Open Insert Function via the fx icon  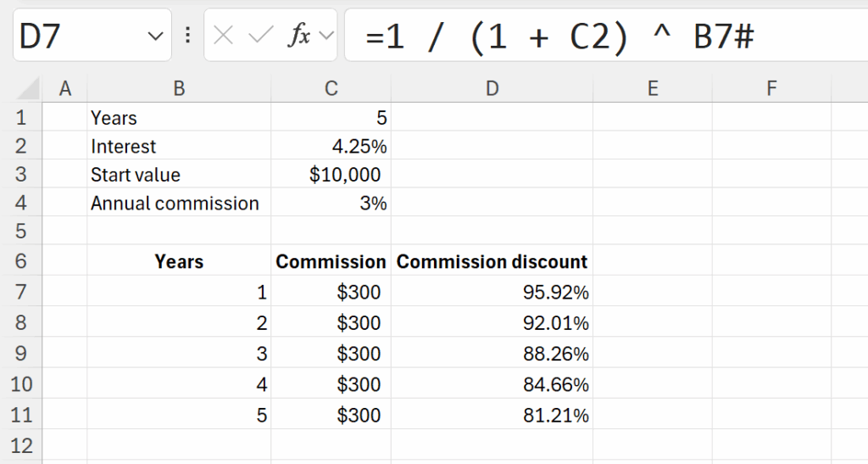[x=299, y=36]
